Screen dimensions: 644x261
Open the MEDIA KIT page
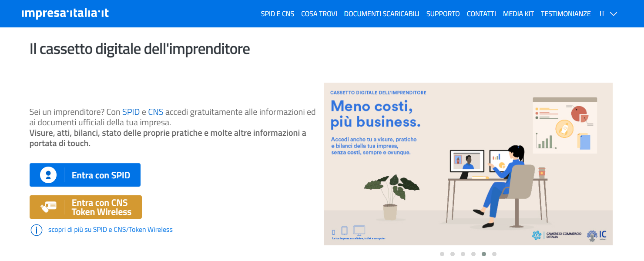(x=518, y=14)
